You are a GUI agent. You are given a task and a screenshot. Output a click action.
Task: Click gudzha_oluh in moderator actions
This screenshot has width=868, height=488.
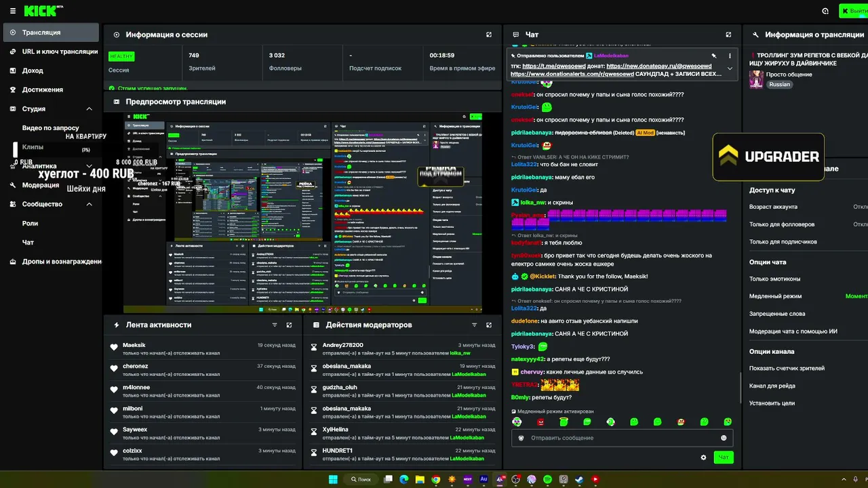coord(340,387)
